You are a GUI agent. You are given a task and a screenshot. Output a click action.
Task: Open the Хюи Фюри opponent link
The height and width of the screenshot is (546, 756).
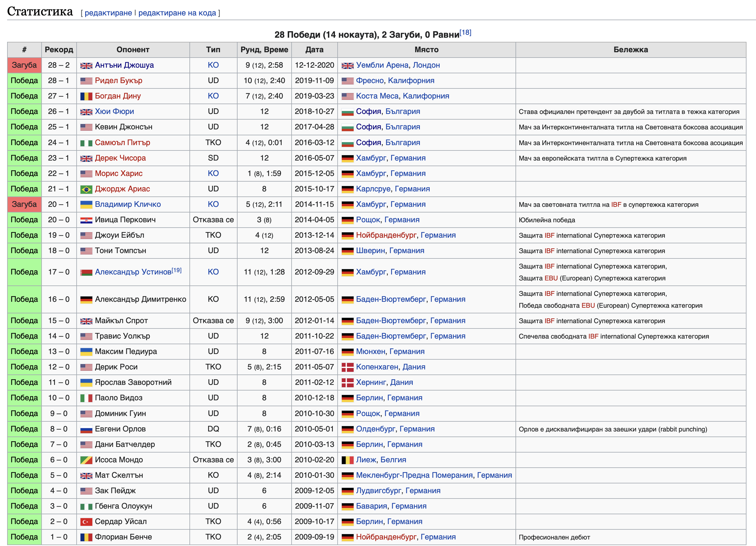(114, 111)
